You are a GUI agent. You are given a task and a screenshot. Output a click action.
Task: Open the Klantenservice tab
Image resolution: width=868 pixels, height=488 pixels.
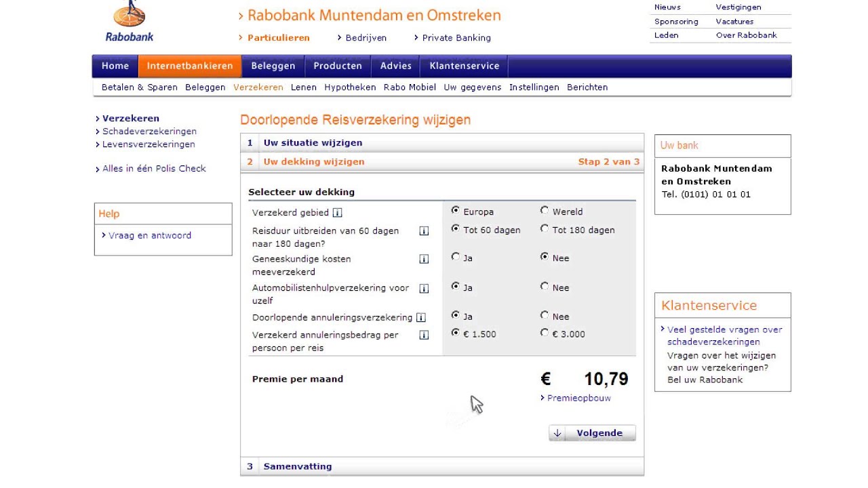coord(465,66)
